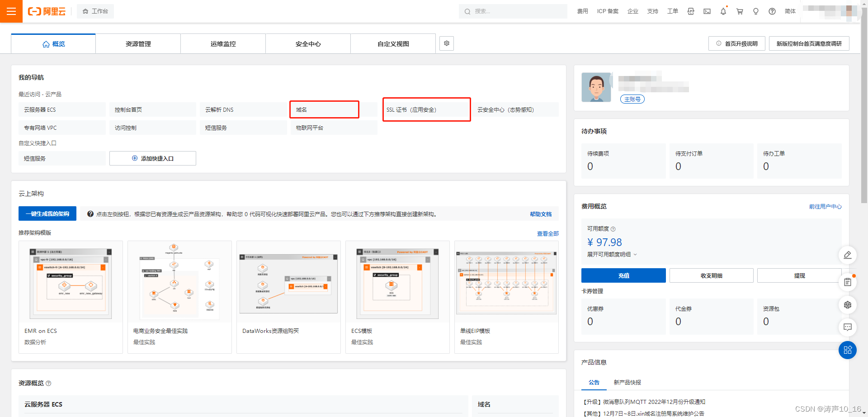The width and height of the screenshot is (868, 417).
Task: Click the 查看全部 templates link
Action: coord(548,233)
